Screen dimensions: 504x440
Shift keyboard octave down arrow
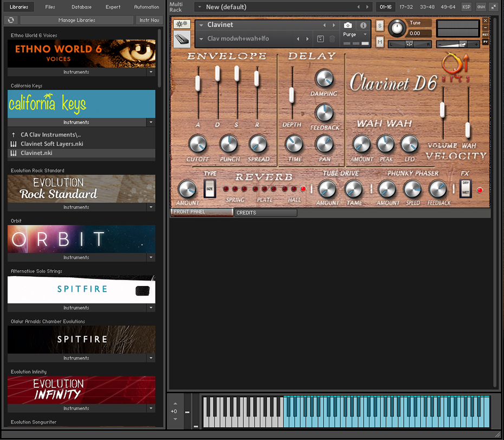point(175,419)
